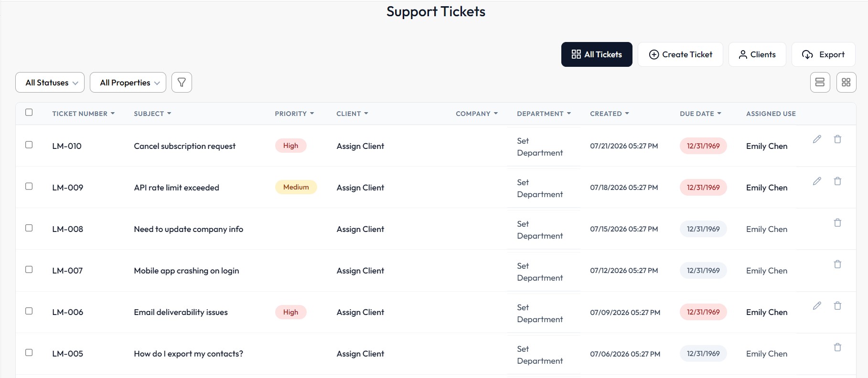Open the funnel filter icon button
The width and height of the screenshot is (868, 378).
[x=182, y=83]
